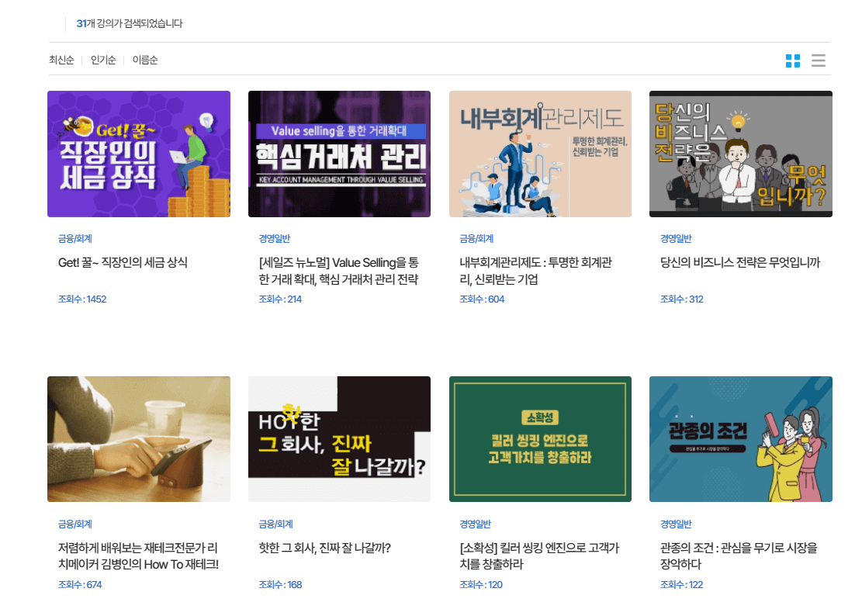Click 금융/회계 category above 직장인의 세금 상식
Screen dimensions: 862x616
(75, 238)
